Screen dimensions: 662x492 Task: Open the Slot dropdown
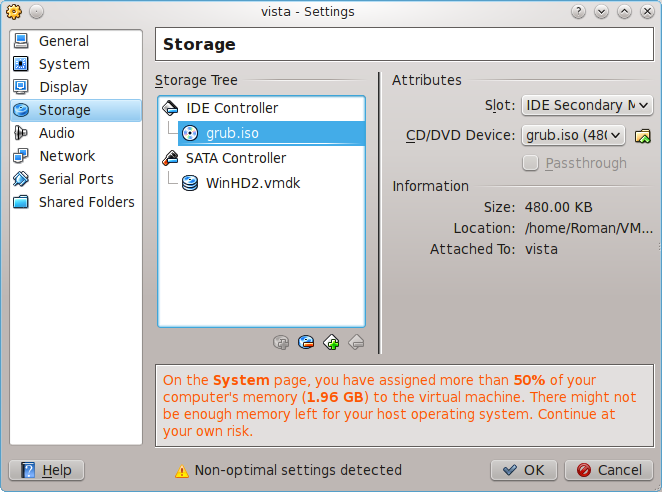pos(587,105)
